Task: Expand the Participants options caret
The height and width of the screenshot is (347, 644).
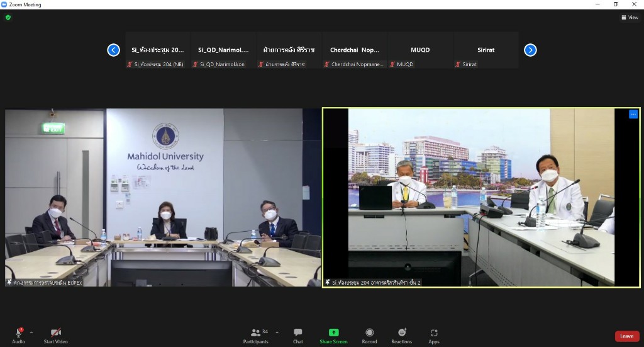Action: 277,332
